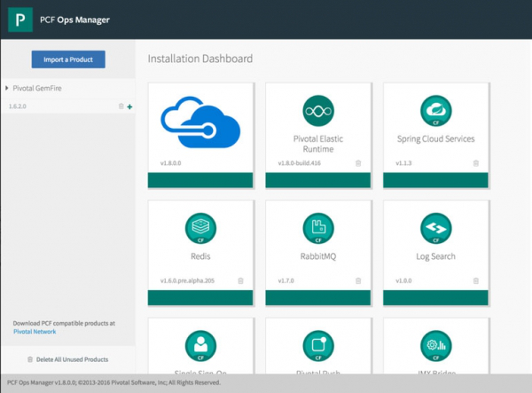The image size is (532, 393).
Task: Click the RabbitMQ tile label
Action: 318,256
